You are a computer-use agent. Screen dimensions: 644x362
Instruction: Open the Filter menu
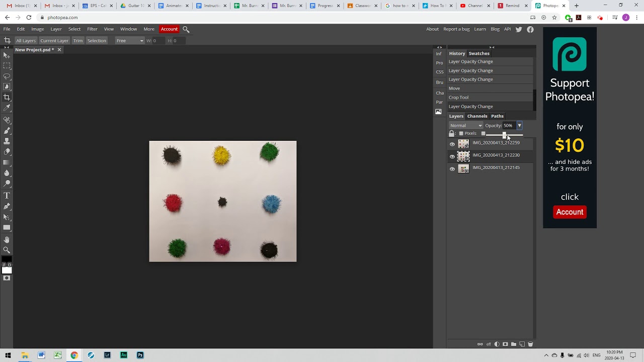coord(92,29)
